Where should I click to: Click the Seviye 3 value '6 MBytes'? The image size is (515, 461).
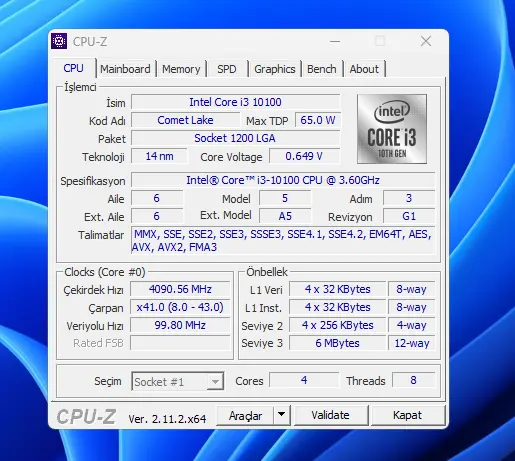[x=337, y=343]
